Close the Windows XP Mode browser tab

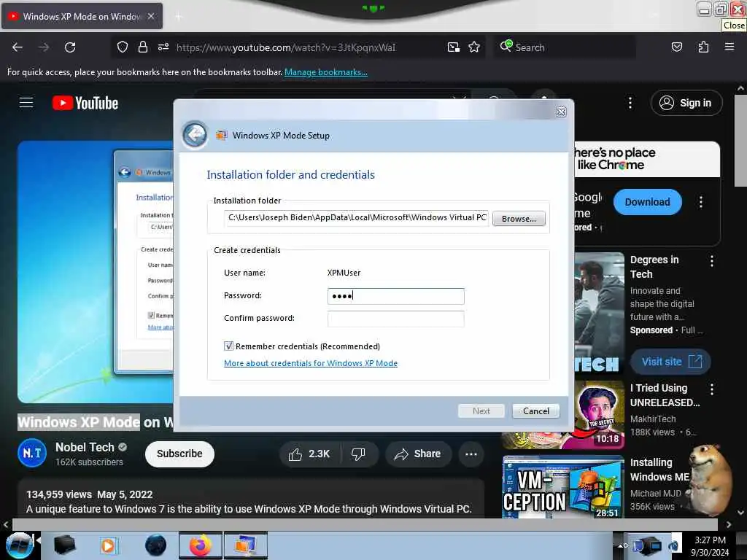(151, 16)
